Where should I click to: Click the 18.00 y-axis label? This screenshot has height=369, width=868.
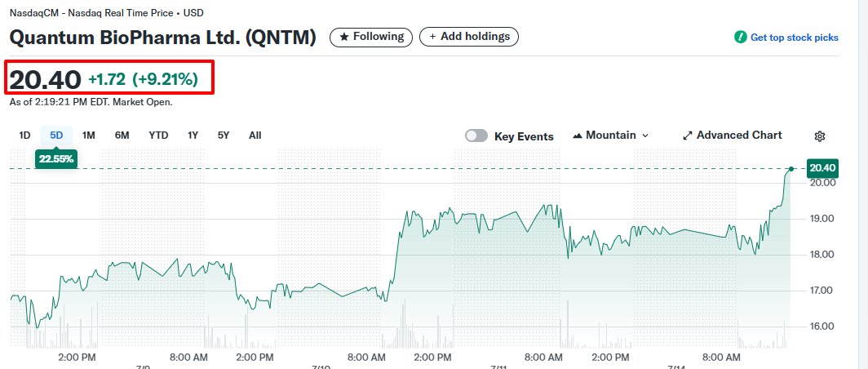click(822, 255)
